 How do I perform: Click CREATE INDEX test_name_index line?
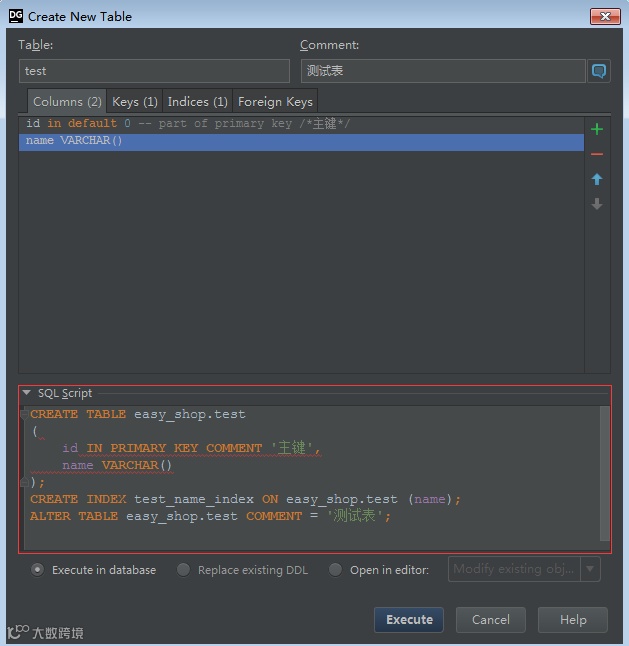pos(246,499)
